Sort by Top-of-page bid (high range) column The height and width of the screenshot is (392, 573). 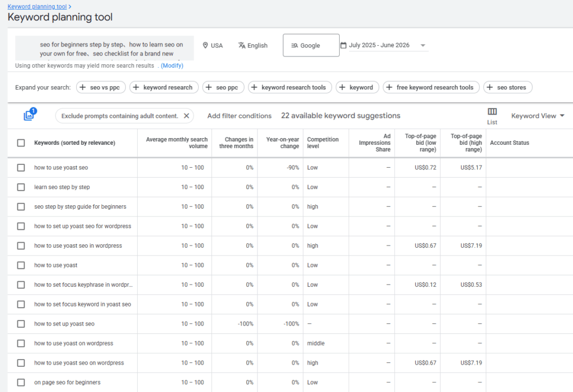(x=466, y=143)
